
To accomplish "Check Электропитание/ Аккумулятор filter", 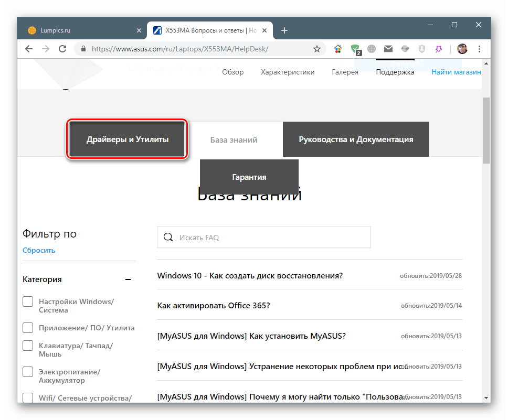I will 28,372.
